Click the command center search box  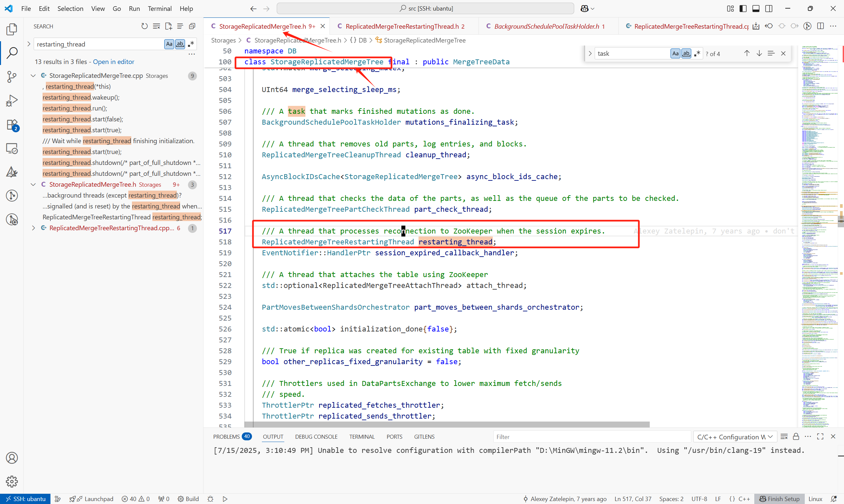click(425, 9)
